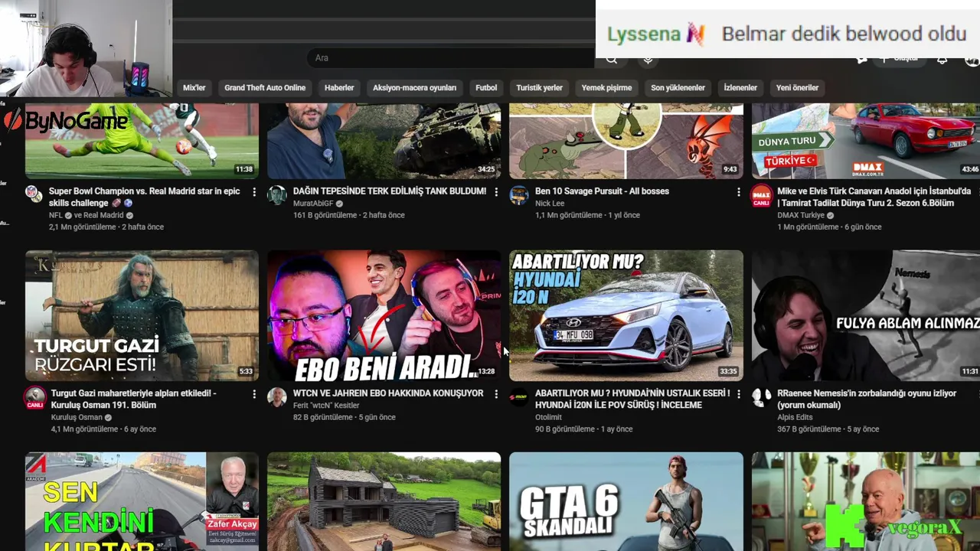Click the search magnifier button
This screenshot has width=980, height=551.
[612, 59]
